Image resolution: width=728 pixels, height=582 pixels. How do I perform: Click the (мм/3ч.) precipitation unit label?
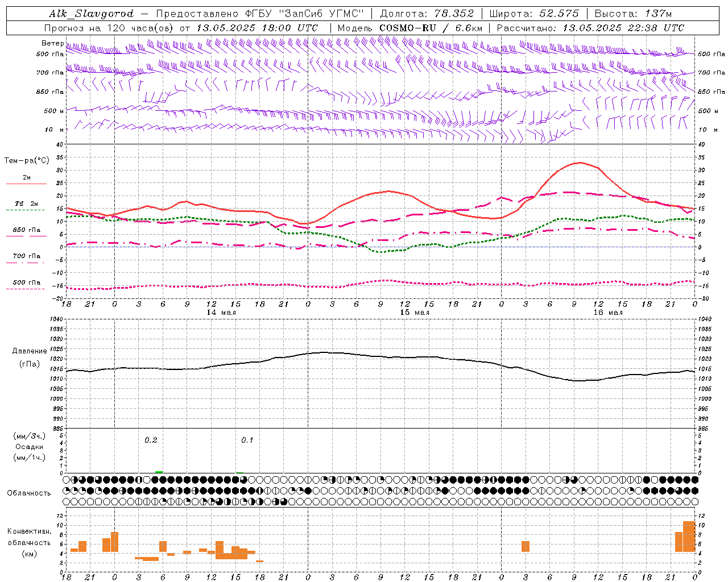click(30, 436)
